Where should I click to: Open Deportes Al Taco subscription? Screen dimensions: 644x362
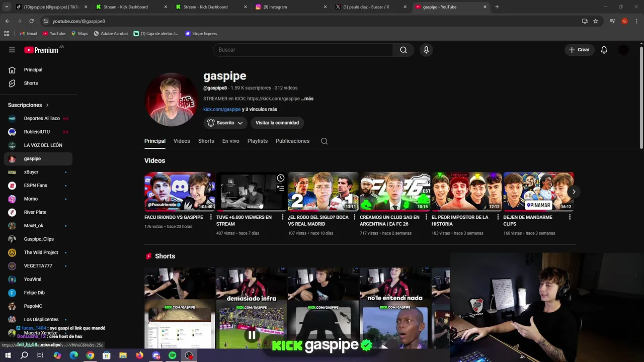pyautogui.click(x=38, y=119)
